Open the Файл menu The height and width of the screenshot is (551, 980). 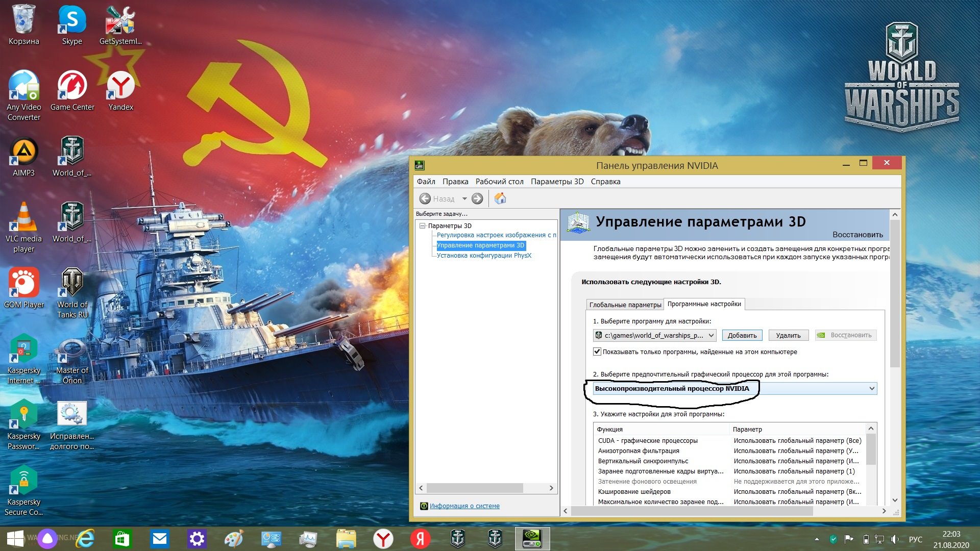point(426,182)
